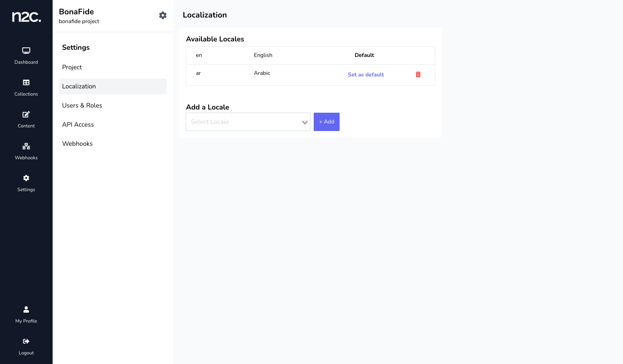Click the n2c logo
Image resolution: width=623 pixels, height=364 pixels.
tap(26, 17)
